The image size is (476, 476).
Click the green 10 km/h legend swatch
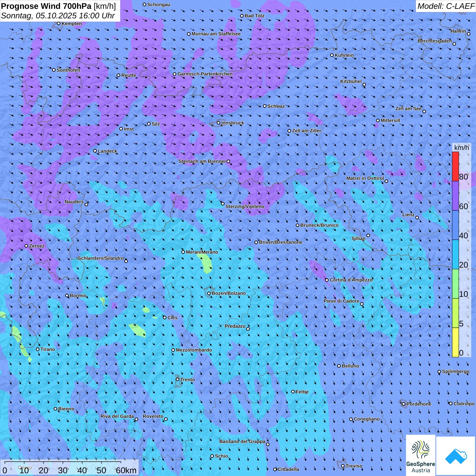click(x=455, y=284)
